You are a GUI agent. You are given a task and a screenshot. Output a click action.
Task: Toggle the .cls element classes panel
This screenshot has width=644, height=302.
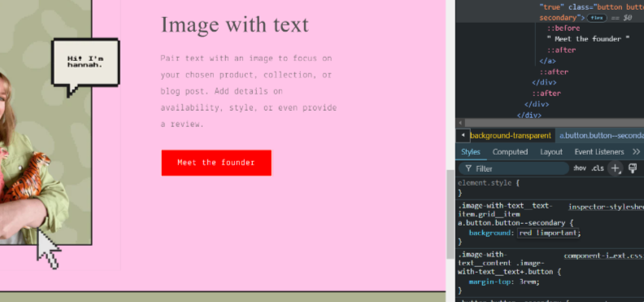click(x=598, y=169)
